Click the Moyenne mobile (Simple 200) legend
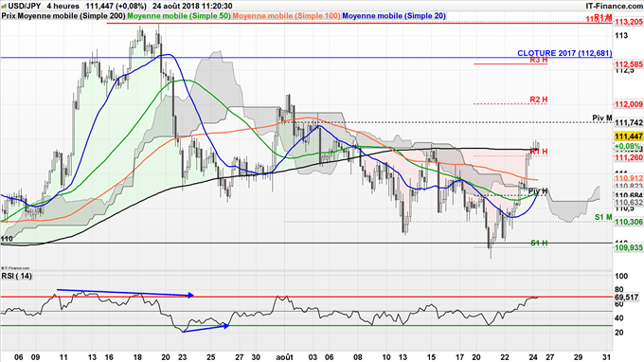The width and height of the screenshot is (644, 362). [63, 15]
